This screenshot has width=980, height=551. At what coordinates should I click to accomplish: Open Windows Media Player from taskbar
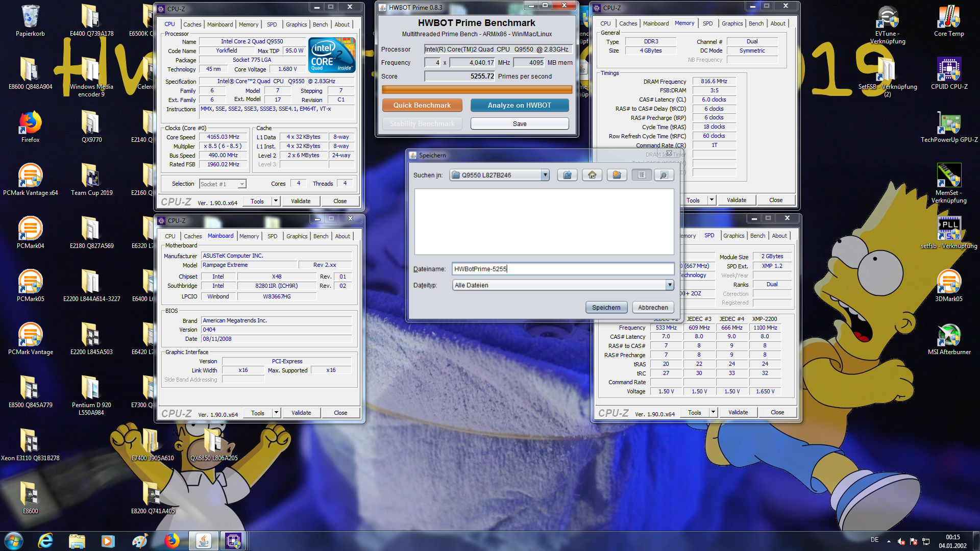click(x=108, y=541)
